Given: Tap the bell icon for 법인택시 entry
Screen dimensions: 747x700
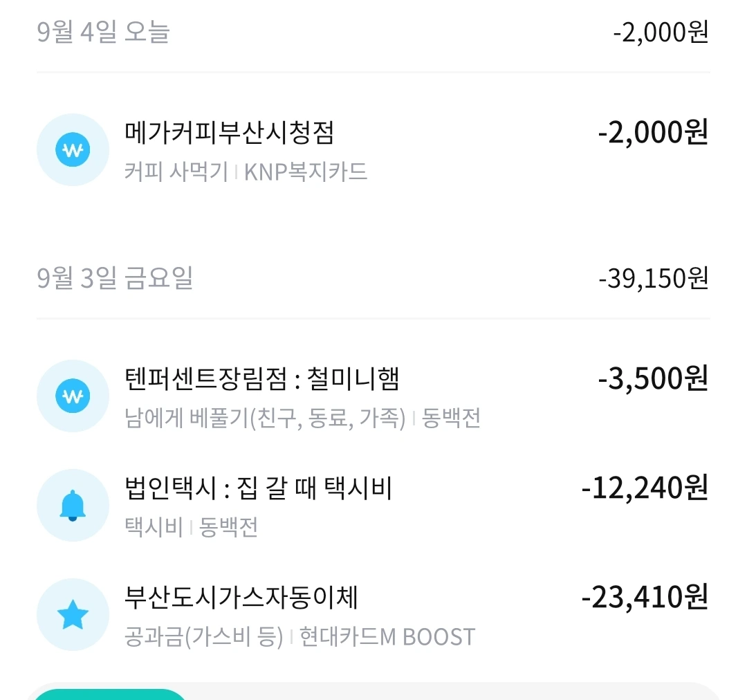Looking at the screenshot, I should [x=73, y=506].
